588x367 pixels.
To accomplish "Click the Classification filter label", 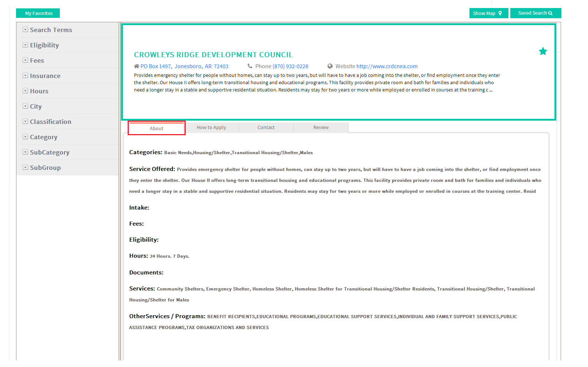I will 51,122.
